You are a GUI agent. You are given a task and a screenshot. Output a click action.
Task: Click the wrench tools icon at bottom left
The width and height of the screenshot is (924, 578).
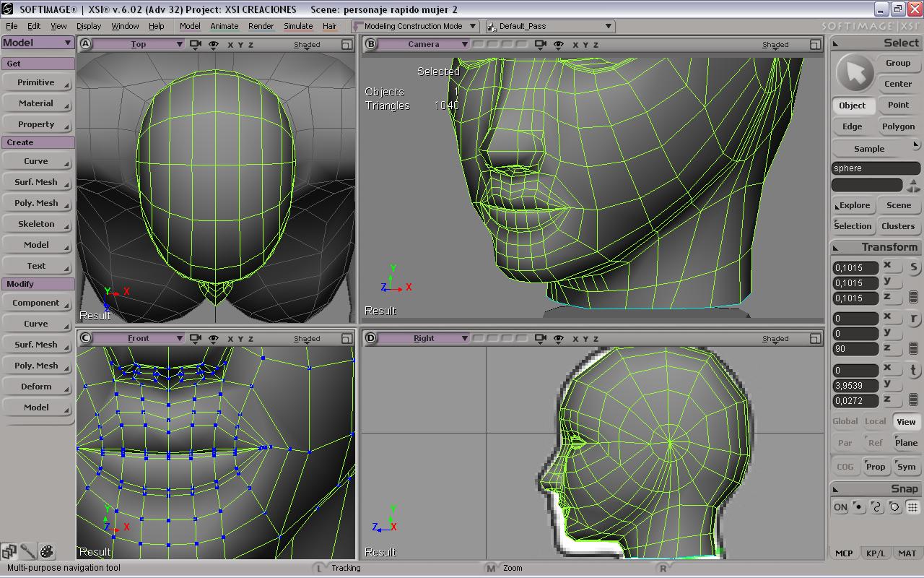[x=28, y=552]
